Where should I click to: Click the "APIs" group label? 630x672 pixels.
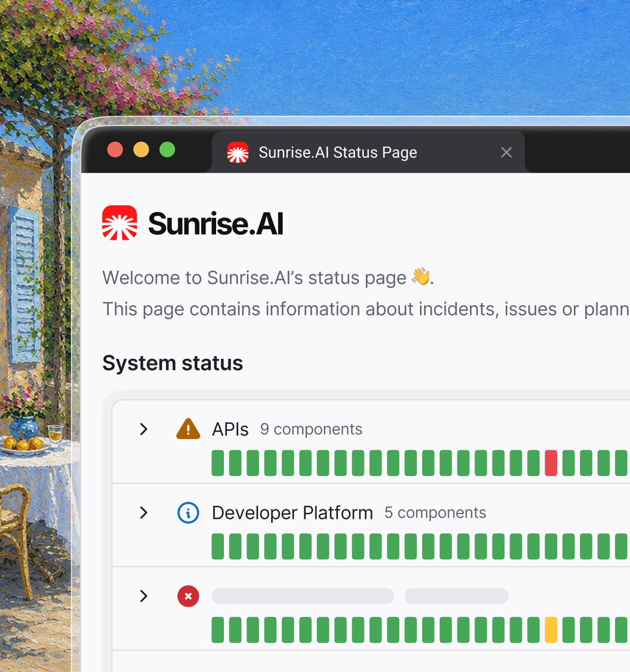pos(230,429)
